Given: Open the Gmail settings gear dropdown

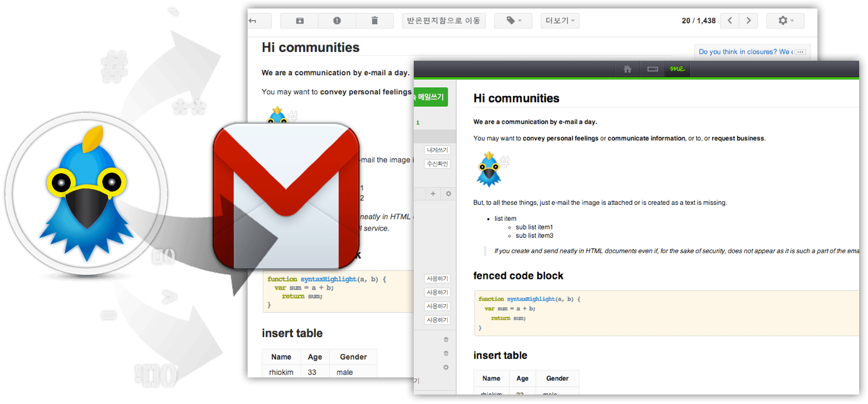Looking at the screenshot, I should click(x=785, y=21).
